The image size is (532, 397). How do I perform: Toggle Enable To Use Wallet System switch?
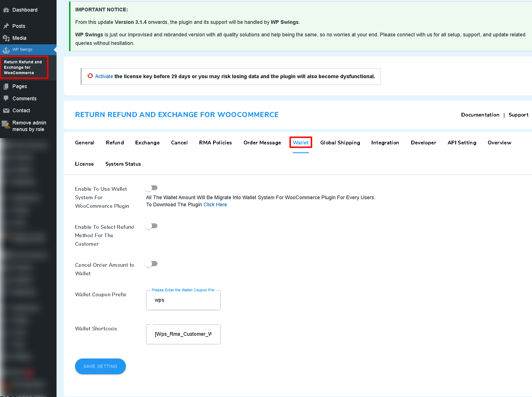pos(151,188)
